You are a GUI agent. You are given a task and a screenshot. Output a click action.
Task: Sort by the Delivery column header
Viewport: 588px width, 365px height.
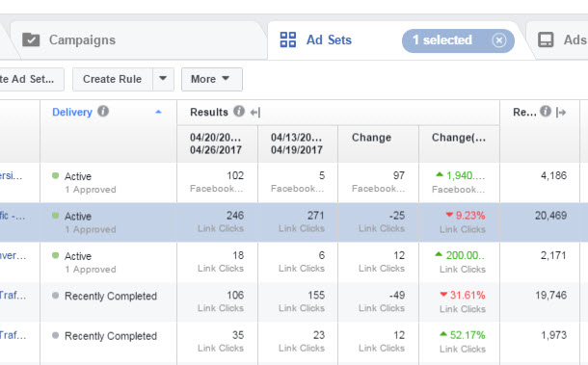coord(72,112)
